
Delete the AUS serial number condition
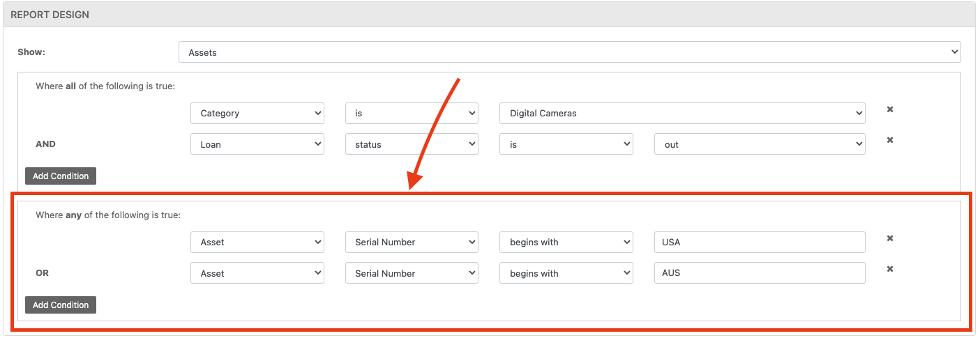tap(890, 269)
